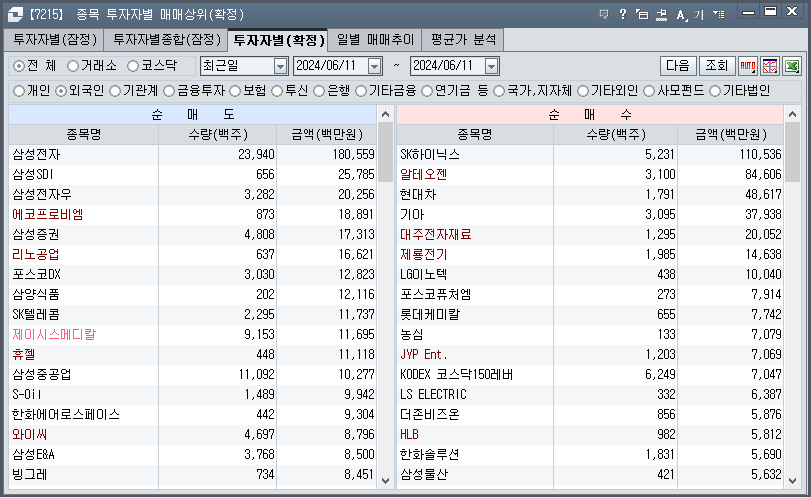Maximize the 7215 window
This screenshot has height=498, width=811.
coord(770,11)
